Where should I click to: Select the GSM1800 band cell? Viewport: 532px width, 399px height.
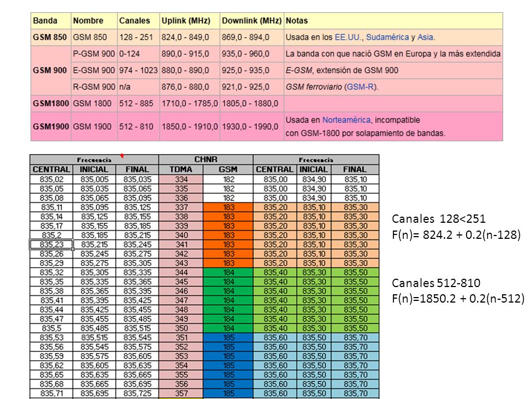coord(51,104)
